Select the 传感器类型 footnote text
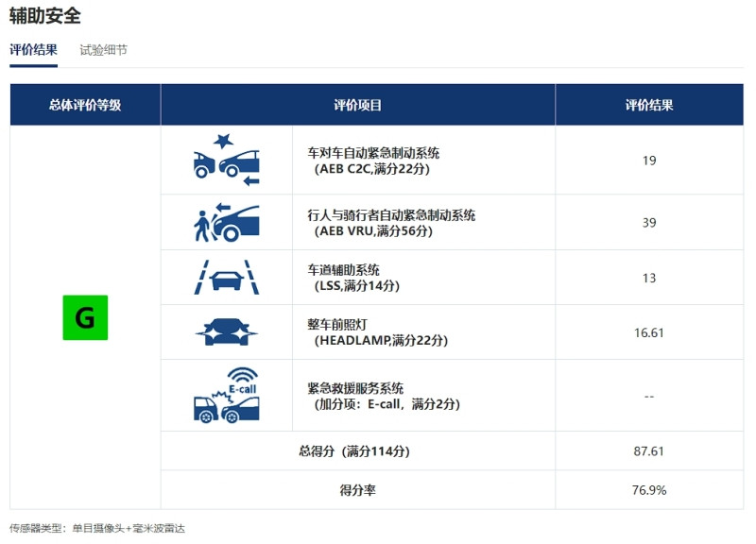This screenshot has height=544, width=756. coord(97,529)
